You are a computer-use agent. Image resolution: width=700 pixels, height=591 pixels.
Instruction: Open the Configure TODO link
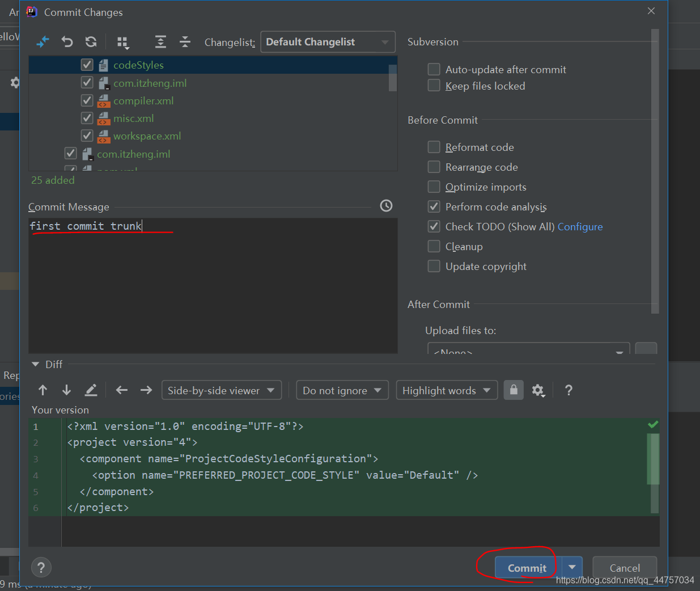point(580,227)
